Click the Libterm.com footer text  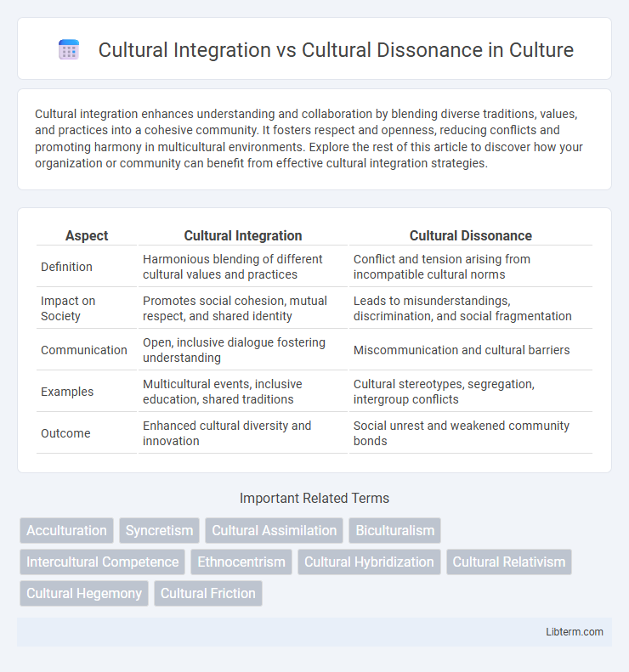(x=575, y=632)
